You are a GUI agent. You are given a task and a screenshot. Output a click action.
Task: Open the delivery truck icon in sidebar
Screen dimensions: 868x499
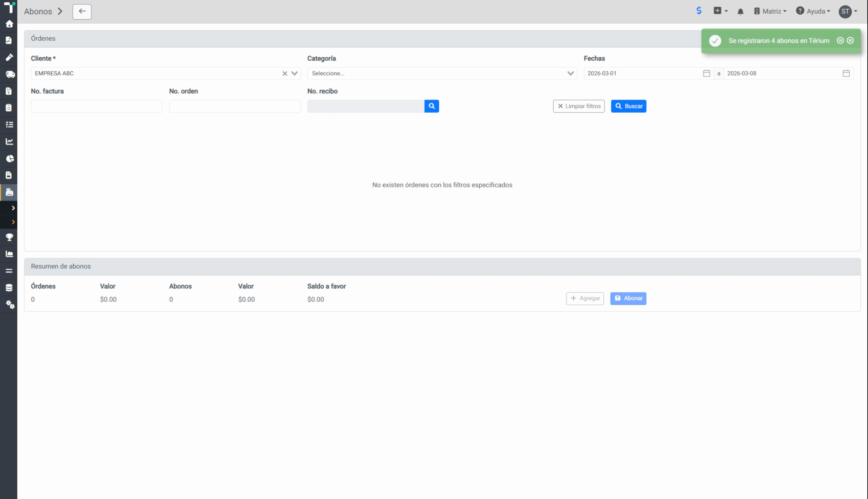pyautogui.click(x=10, y=74)
